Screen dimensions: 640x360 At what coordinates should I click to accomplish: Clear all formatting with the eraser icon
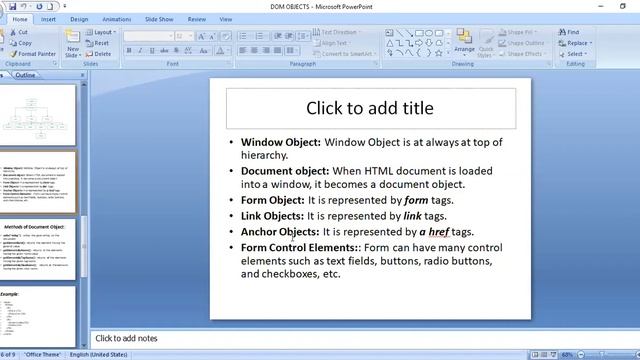coord(226,36)
